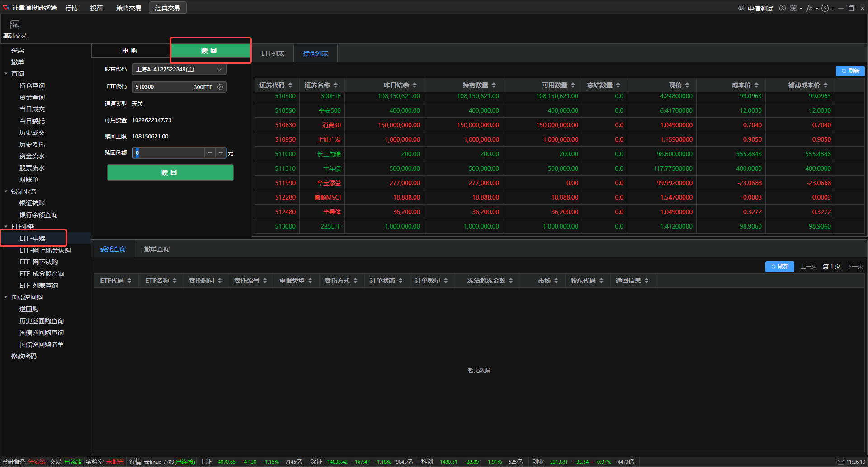Click the fx formula icon
Image resolution: width=868 pixels, height=467 pixels.
(x=809, y=8)
